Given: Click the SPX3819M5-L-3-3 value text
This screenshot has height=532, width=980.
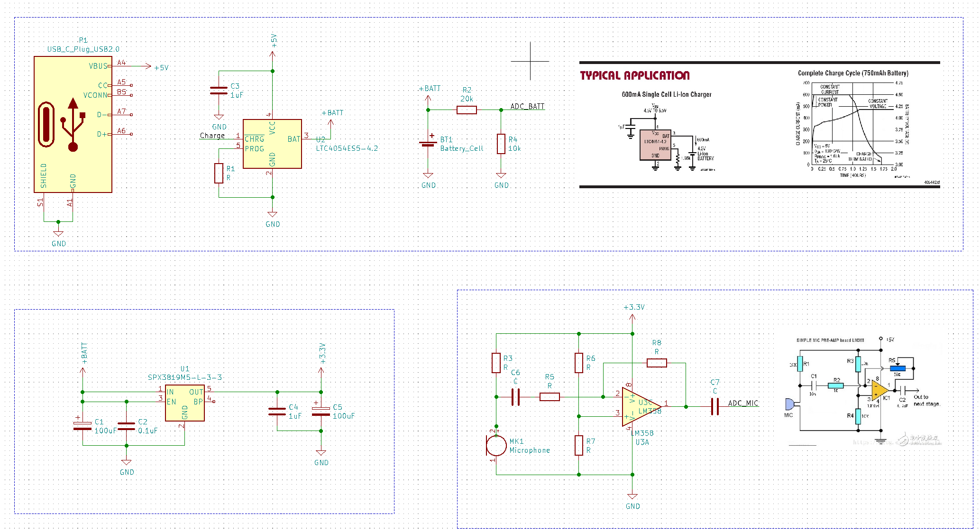Looking at the screenshot, I should [x=185, y=377].
